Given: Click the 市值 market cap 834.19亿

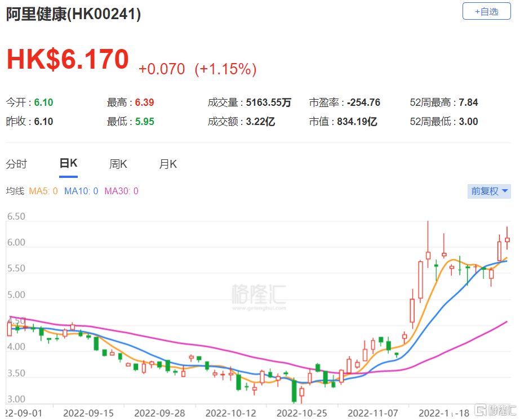Looking at the screenshot, I should (x=357, y=122).
